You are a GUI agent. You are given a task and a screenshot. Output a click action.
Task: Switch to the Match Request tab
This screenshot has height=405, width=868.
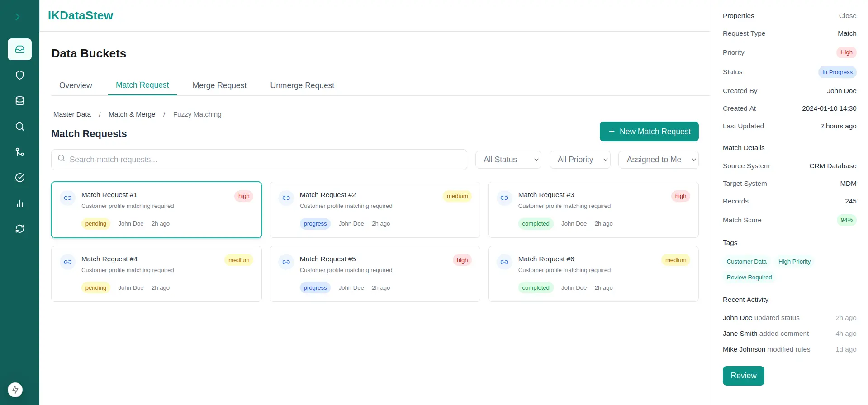click(x=142, y=85)
